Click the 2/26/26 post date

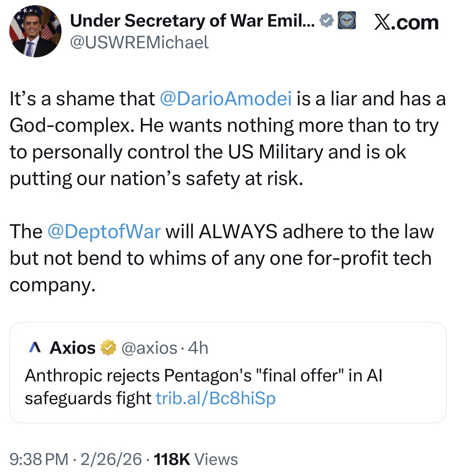(x=111, y=459)
